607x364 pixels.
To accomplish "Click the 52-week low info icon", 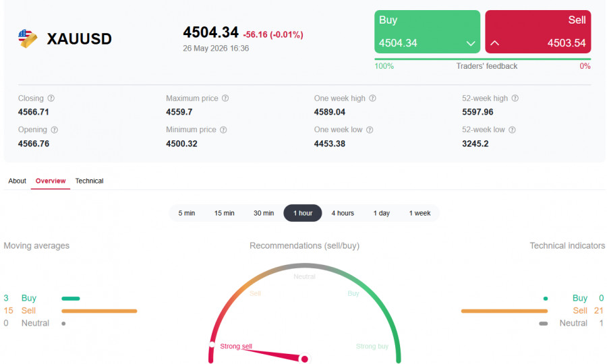I will pos(512,130).
